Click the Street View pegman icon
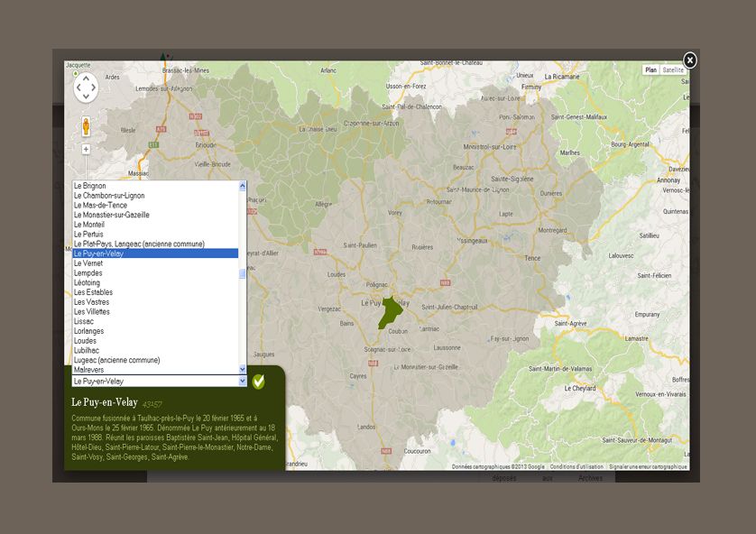The width and height of the screenshot is (756, 534). click(86, 125)
